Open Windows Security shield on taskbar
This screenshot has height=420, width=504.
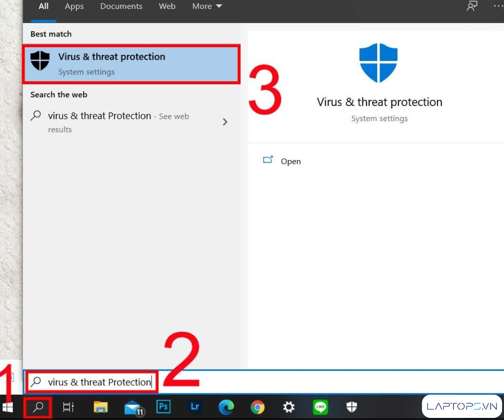[x=352, y=407]
